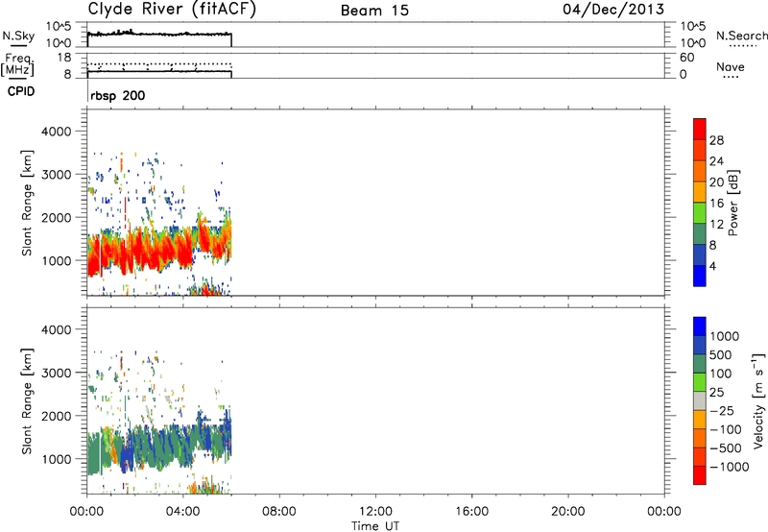Viewport: 768px width, 532px height.
Task: Click the "60" Nave axis value
Action: tap(686, 58)
